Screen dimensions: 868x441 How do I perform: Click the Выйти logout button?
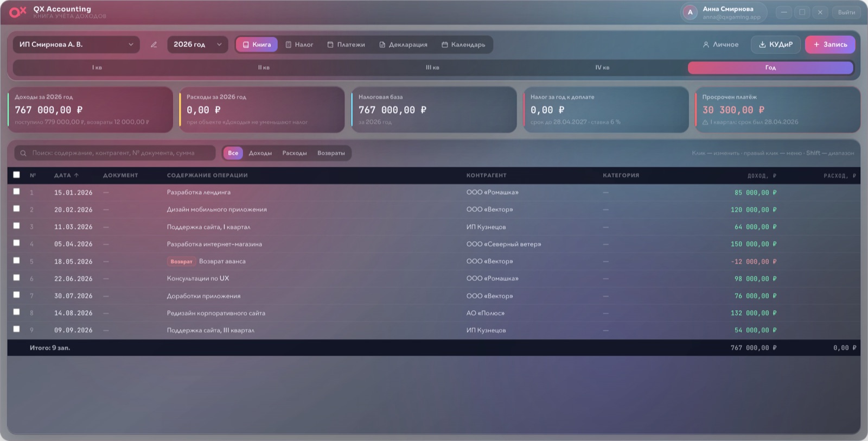click(x=846, y=12)
